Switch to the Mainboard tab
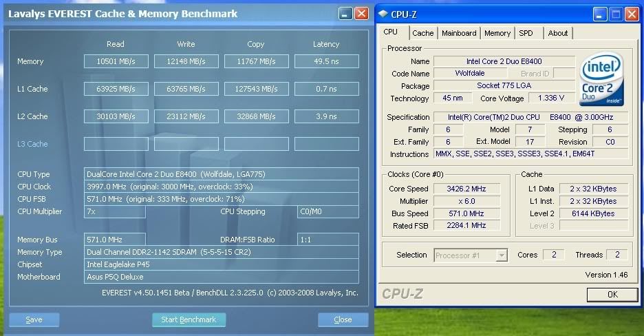This screenshot has height=336, width=644. coord(459,33)
